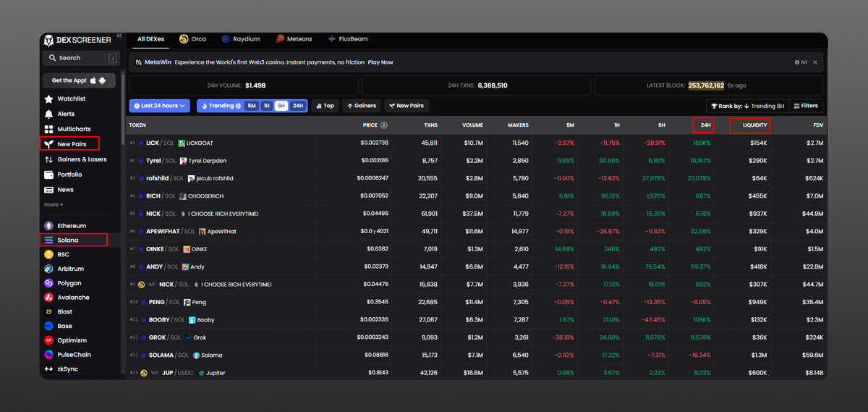
Task: Open the rofshild / SOL pair row
Action: tap(476, 178)
